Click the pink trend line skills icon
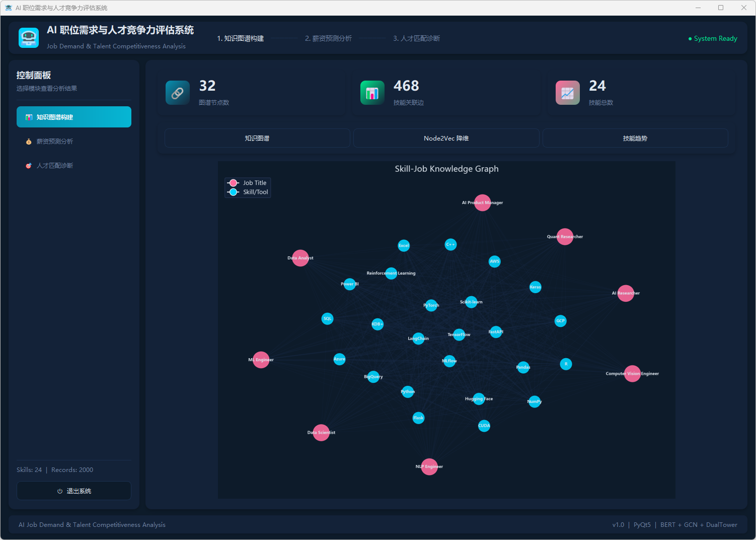Screen dimensions: 756x540 (x=567, y=93)
